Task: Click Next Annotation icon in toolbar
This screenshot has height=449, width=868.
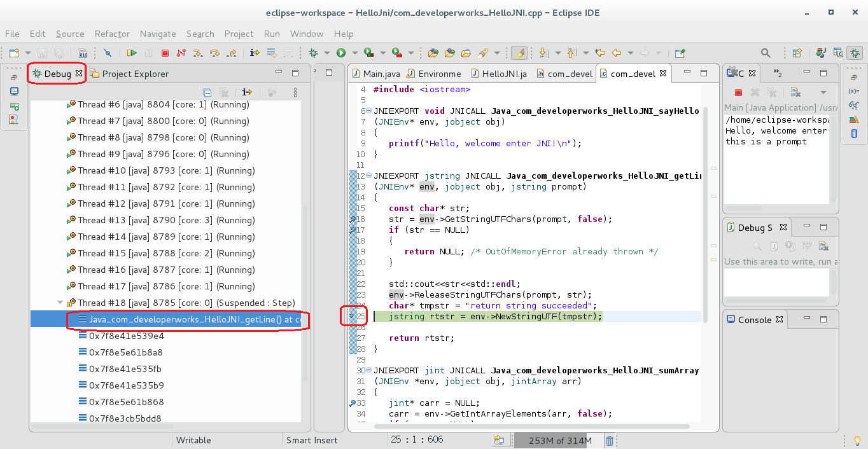Action: [543, 53]
